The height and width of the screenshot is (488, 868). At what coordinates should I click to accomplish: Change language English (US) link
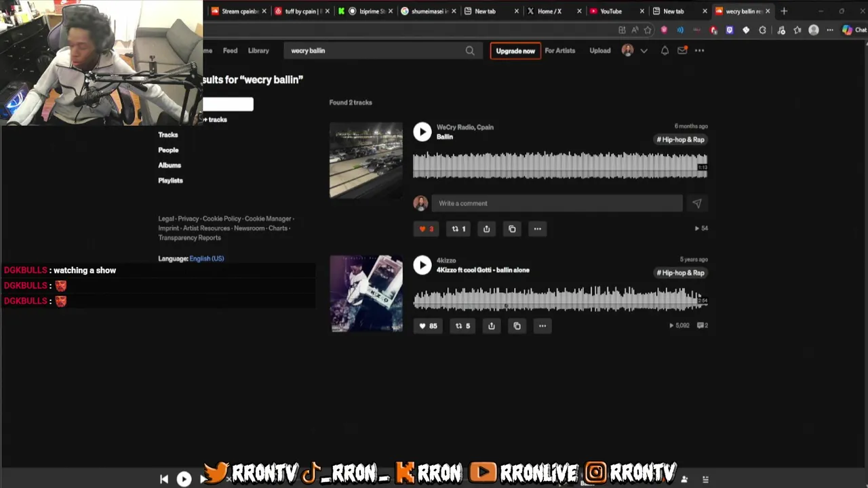point(206,258)
